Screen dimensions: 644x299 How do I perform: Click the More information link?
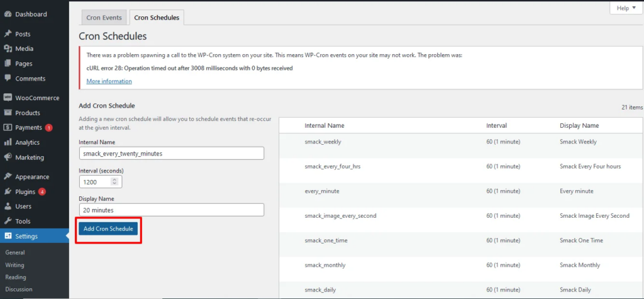pos(109,81)
